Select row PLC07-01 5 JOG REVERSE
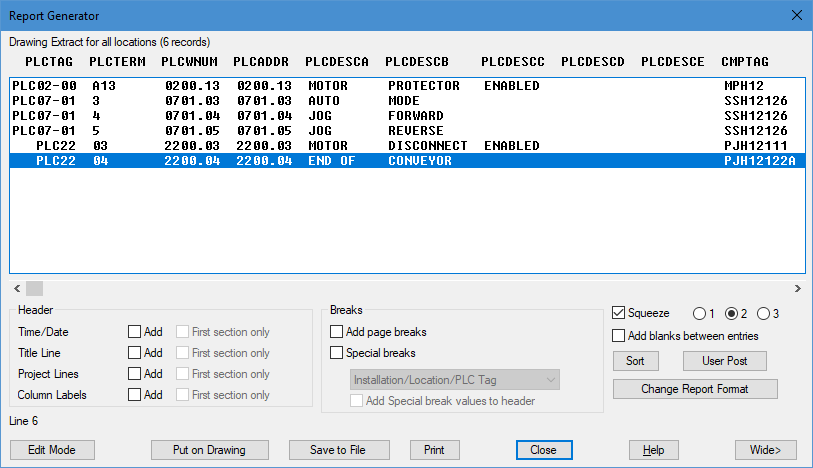The height and width of the screenshot is (468, 813). click(407, 131)
